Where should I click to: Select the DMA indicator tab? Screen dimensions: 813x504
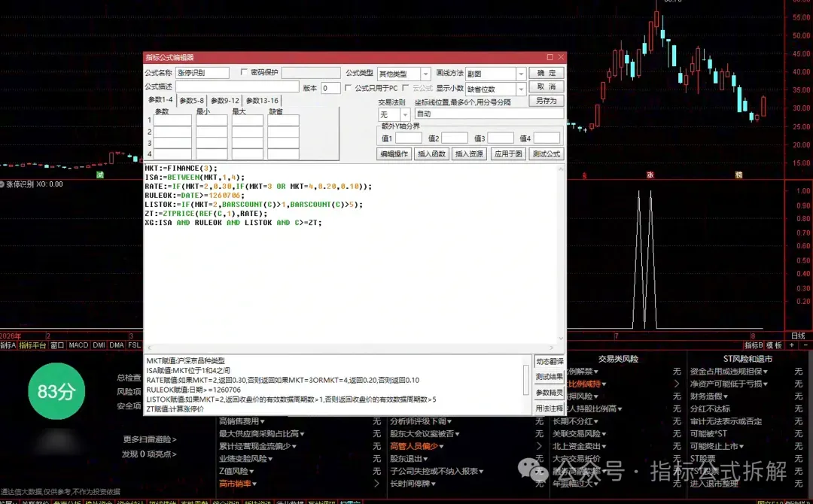(117, 345)
